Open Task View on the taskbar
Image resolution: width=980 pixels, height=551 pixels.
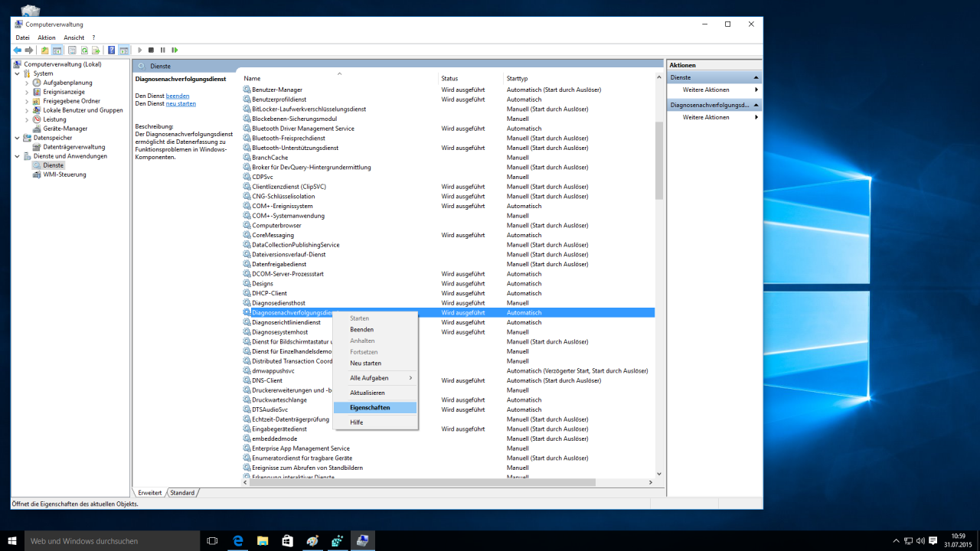tap(213, 541)
